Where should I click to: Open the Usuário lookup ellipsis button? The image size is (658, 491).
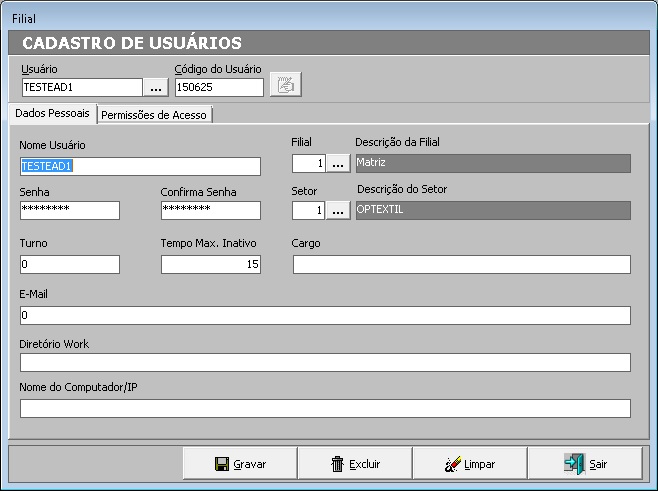tap(157, 87)
